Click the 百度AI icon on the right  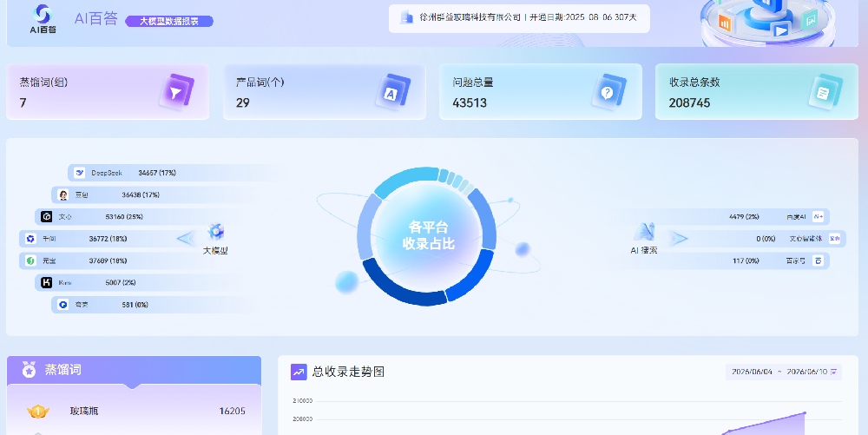pos(818,217)
